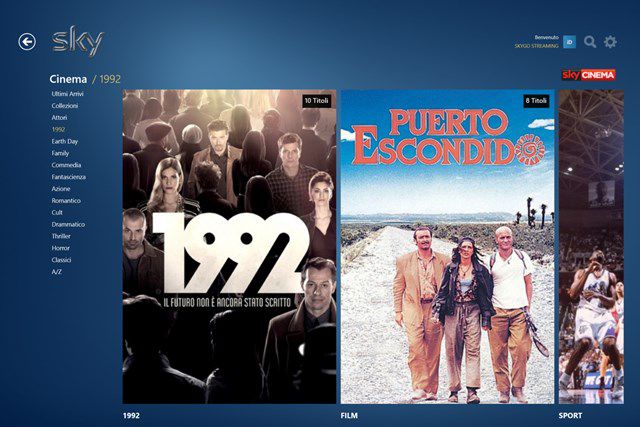The height and width of the screenshot is (427, 640).
Task: Click the Sky Cinema channel logo
Action: click(x=588, y=75)
